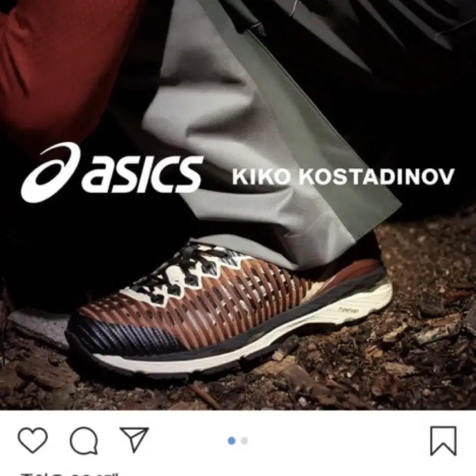Image resolution: width=476 pixels, height=476 pixels.
Task: Open comments via the speech bubble icon
Action: (x=84, y=440)
